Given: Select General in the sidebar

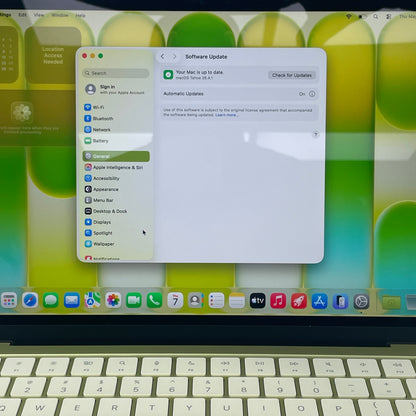Looking at the screenshot, I should (x=116, y=156).
